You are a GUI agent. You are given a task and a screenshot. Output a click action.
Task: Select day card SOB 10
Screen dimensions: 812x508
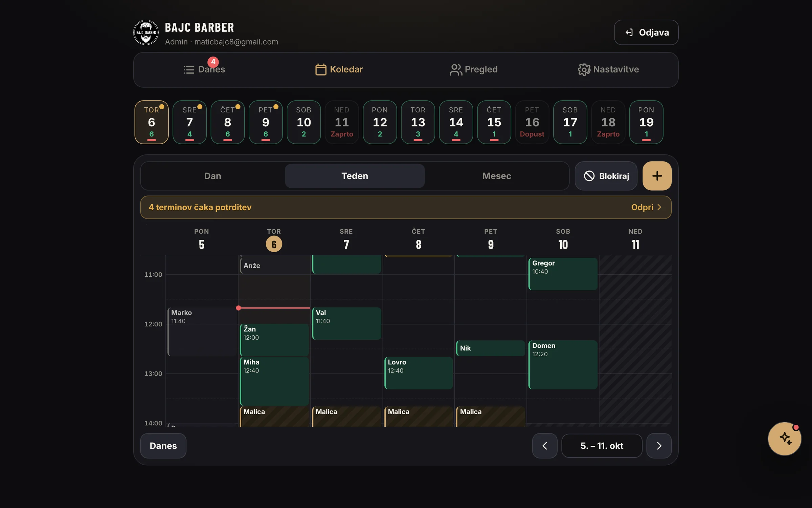(304, 122)
